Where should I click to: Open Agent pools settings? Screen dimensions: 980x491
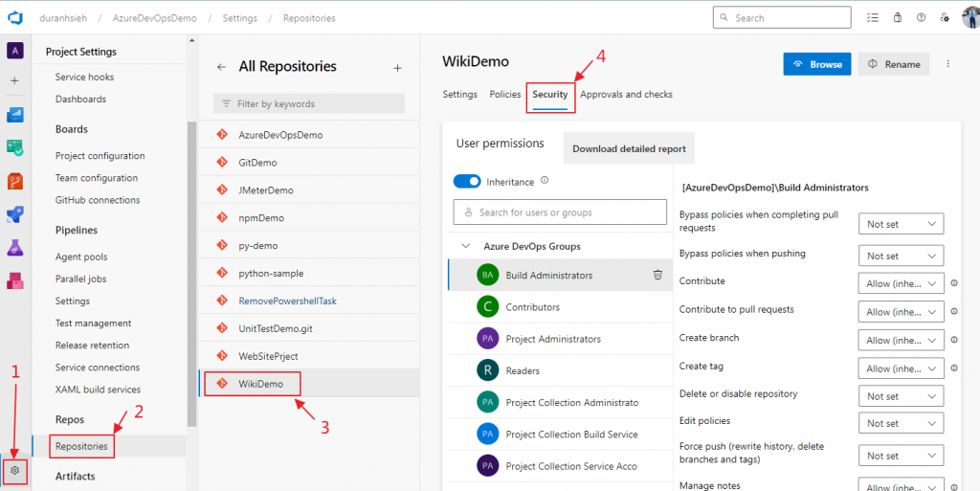coord(81,257)
